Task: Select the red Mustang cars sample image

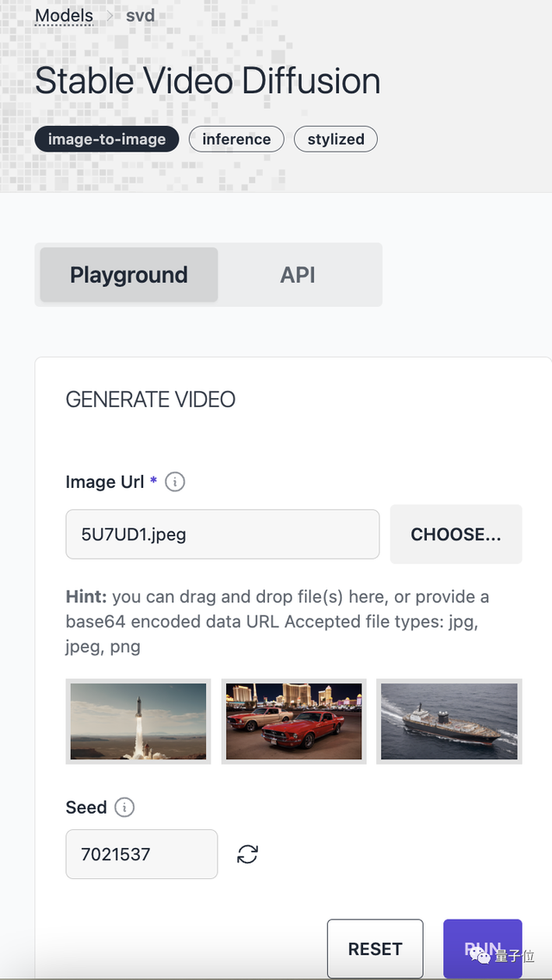Action: pos(293,721)
